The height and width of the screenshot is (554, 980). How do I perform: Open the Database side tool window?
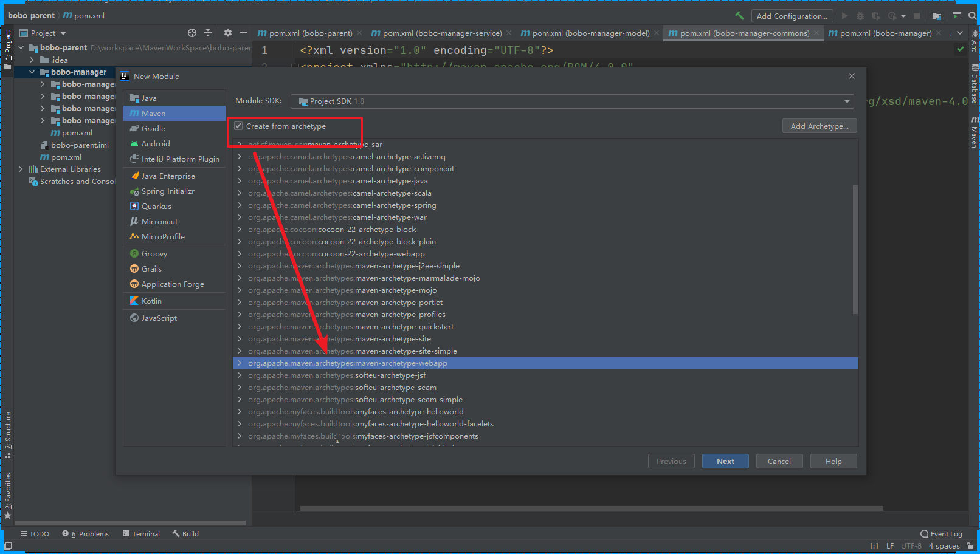pos(975,83)
